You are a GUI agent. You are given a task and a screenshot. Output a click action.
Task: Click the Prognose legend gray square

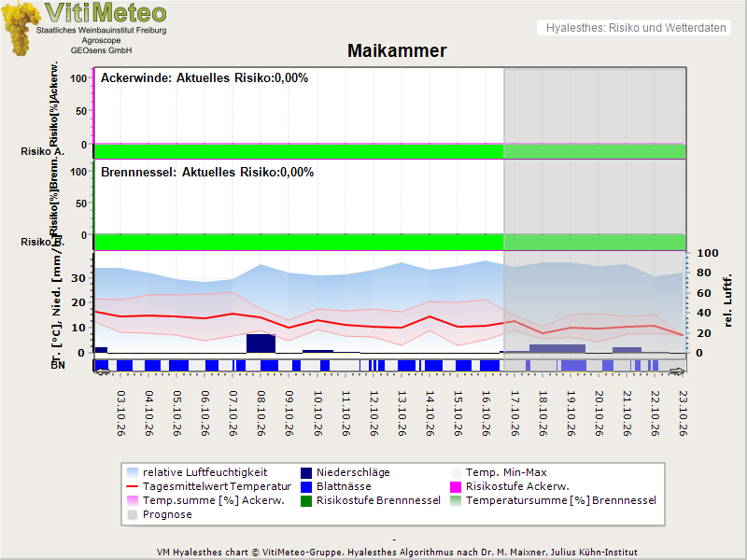click(133, 515)
